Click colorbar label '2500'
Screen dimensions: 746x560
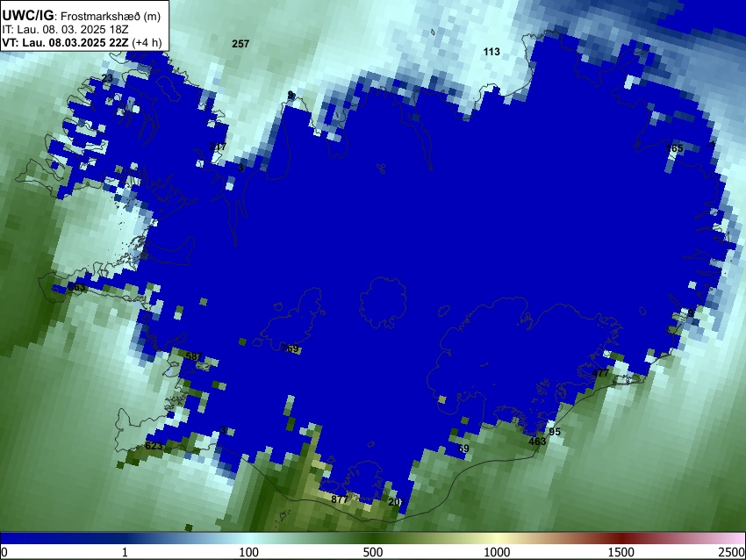click(x=732, y=552)
